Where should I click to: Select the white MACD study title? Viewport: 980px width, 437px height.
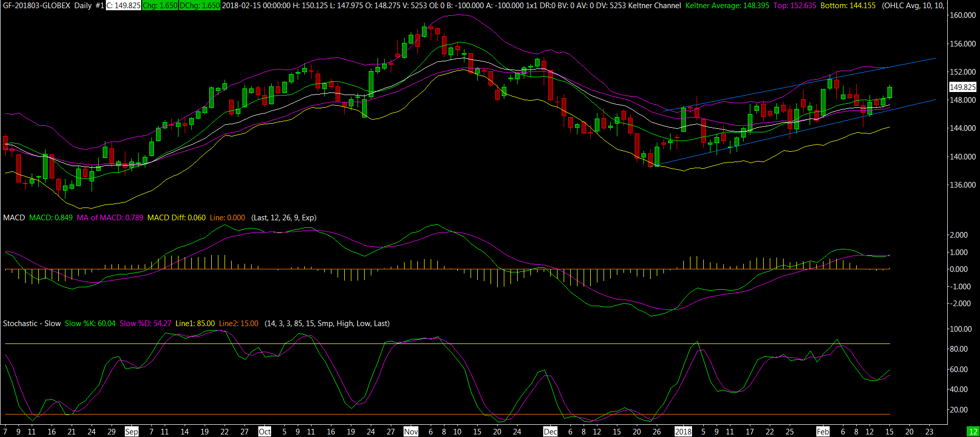(x=14, y=218)
